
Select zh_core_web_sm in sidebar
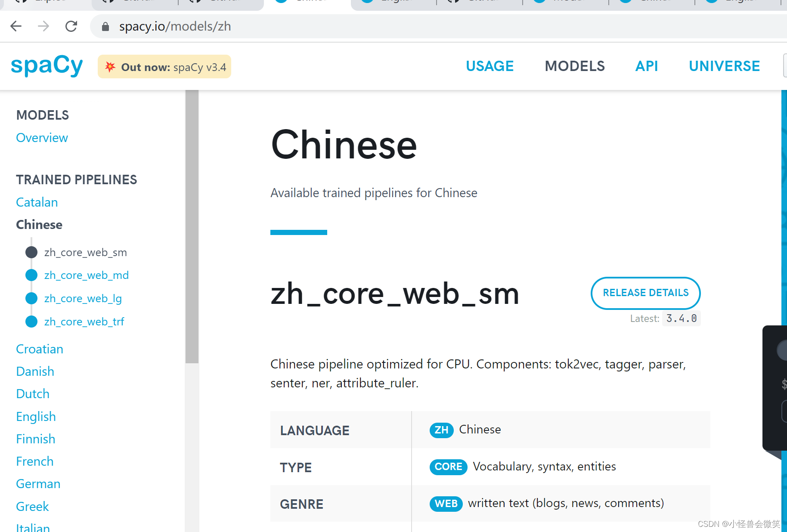85,253
